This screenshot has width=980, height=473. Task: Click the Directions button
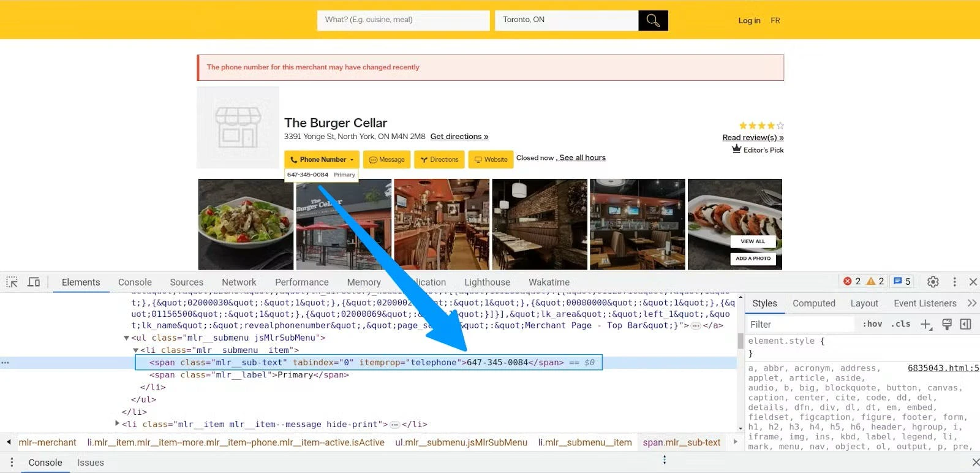tap(439, 159)
